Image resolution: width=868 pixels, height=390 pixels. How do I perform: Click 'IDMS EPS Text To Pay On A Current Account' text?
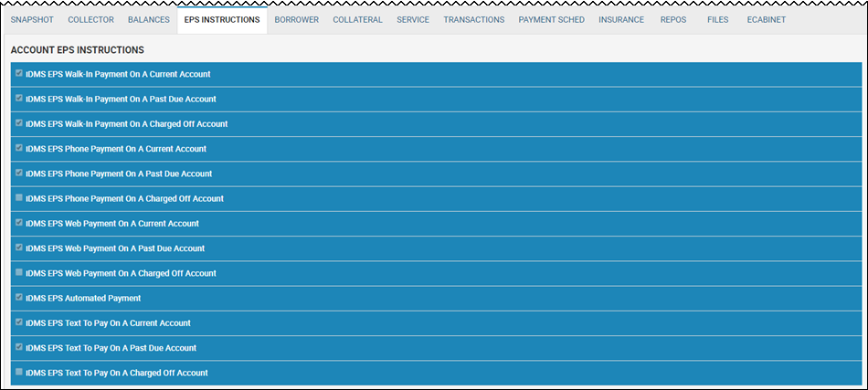click(108, 323)
